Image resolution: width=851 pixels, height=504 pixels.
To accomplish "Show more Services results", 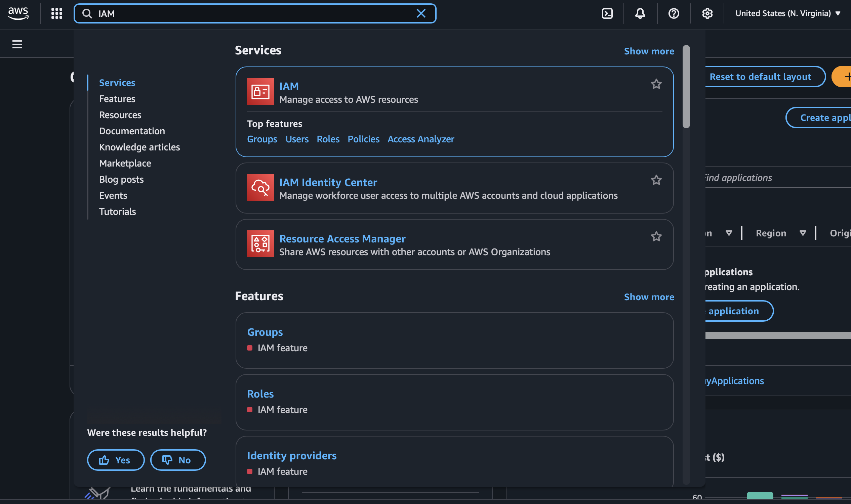I will 648,51.
